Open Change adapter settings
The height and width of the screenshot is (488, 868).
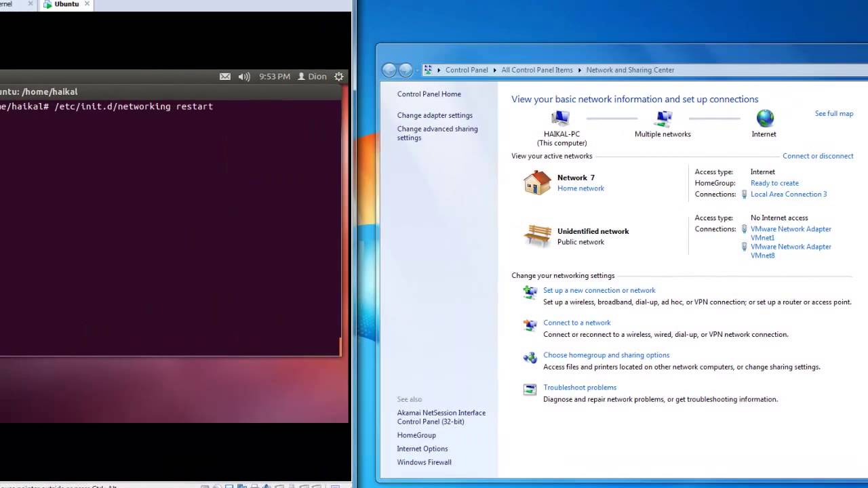[x=435, y=115]
